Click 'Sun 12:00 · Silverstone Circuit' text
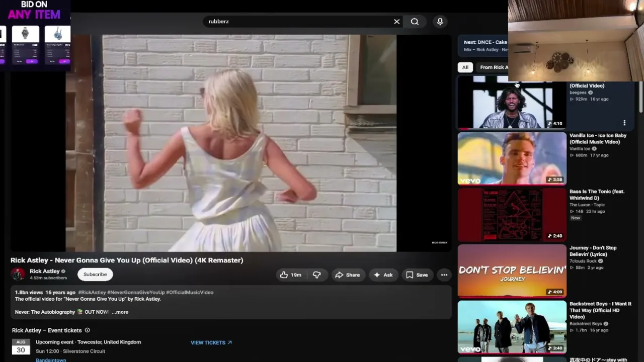The height and width of the screenshot is (362, 644). click(70, 351)
